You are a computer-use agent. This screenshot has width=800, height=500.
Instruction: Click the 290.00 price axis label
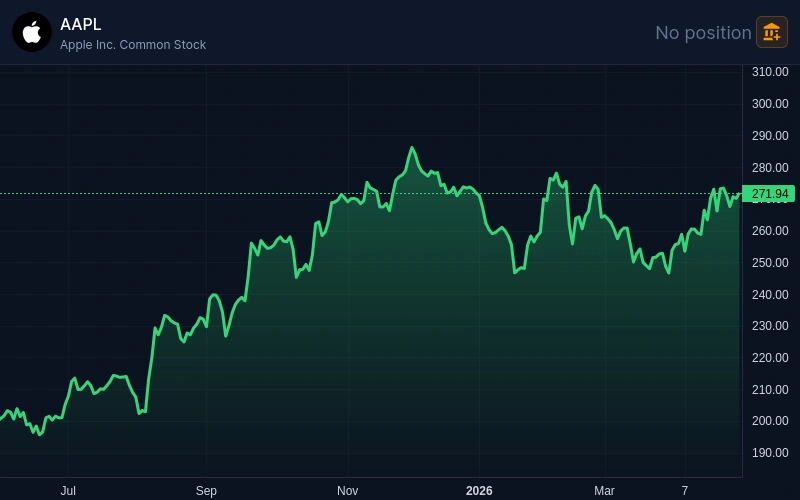tap(770, 136)
